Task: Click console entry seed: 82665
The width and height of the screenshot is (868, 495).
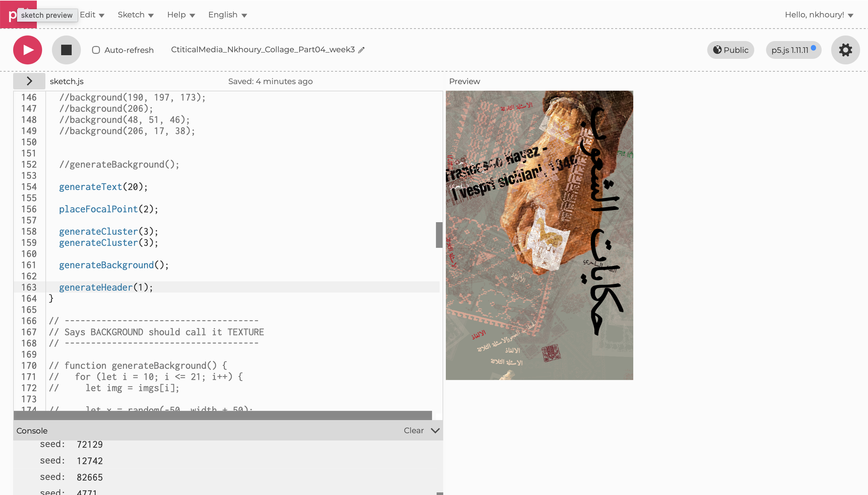Action: pyautogui.click(x=71, y=477)
